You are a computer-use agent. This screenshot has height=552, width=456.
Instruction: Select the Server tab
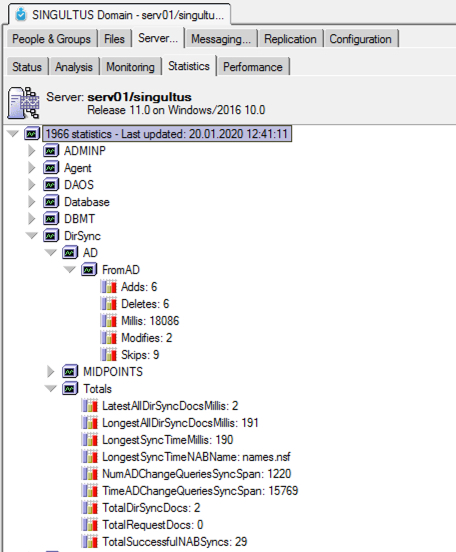coord(158,38)
